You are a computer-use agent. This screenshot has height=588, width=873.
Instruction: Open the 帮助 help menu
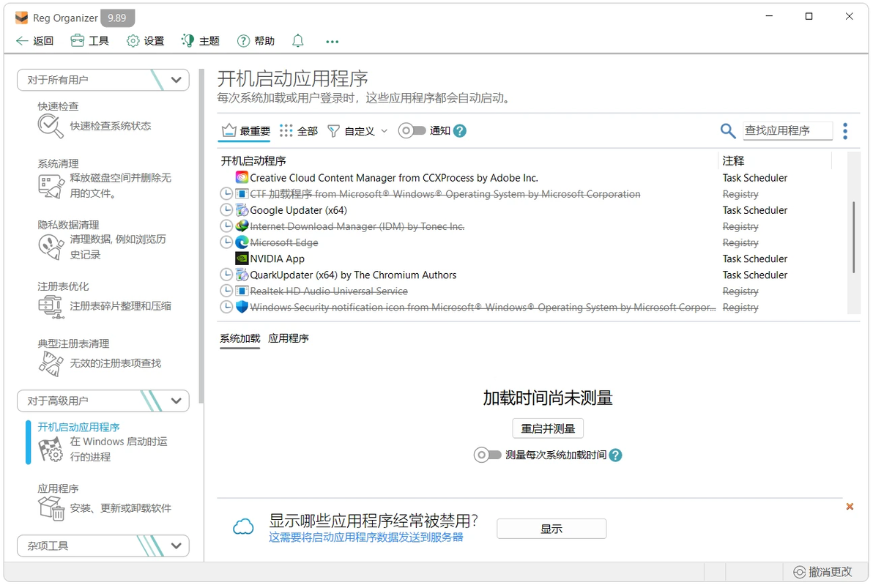(x=256, y=41)
